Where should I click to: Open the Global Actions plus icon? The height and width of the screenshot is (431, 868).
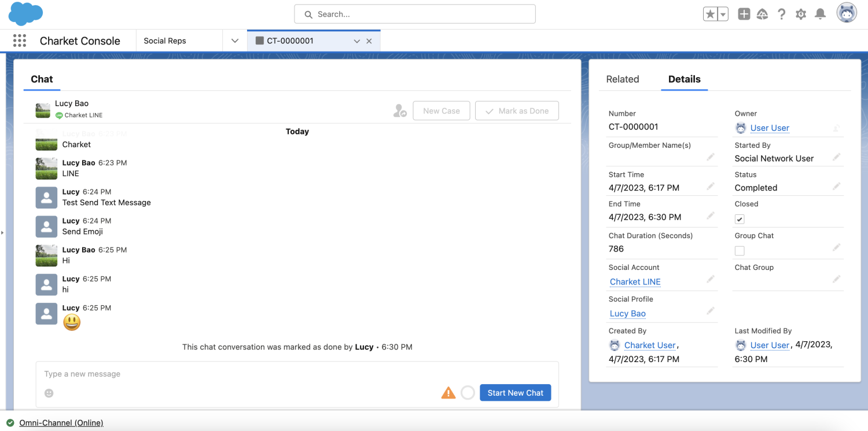tap(744, 14)
